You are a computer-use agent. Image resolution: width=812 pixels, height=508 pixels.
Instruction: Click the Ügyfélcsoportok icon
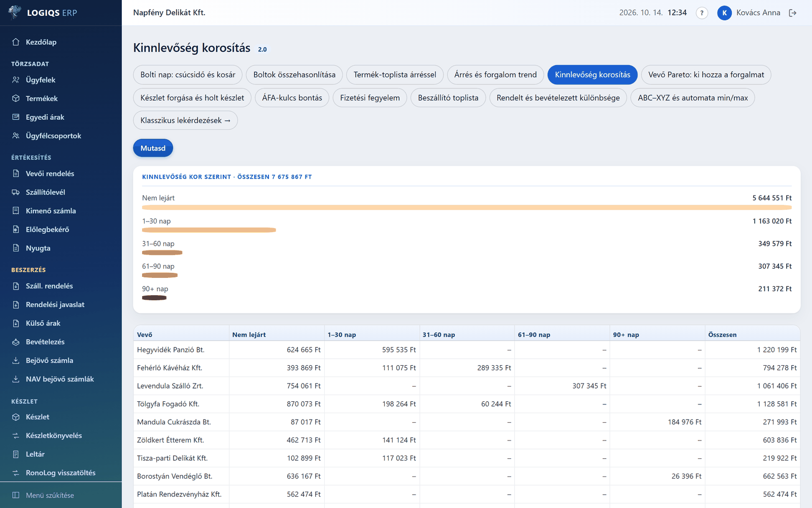tap(16, 136)
